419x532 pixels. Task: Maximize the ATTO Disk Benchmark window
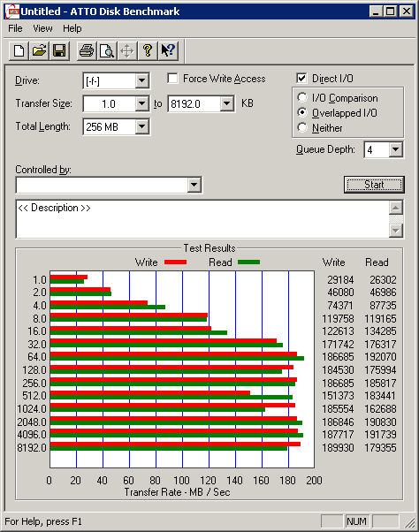tap(391, 11)
